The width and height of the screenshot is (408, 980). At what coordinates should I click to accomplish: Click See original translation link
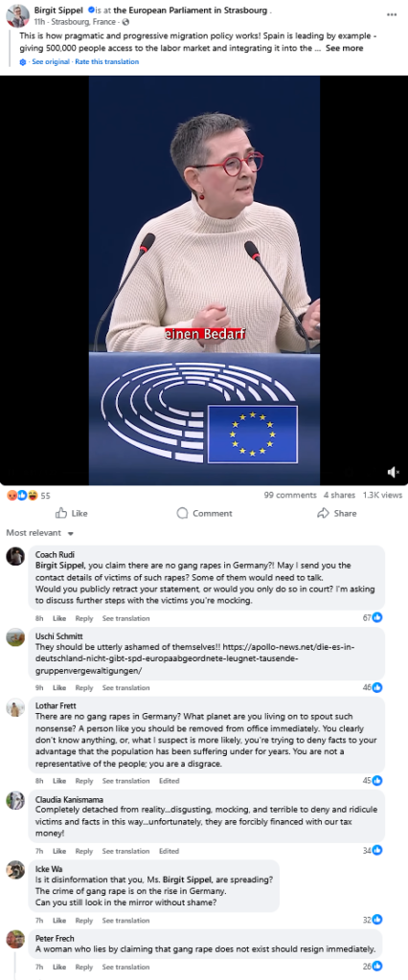click(x=50, y=62)
